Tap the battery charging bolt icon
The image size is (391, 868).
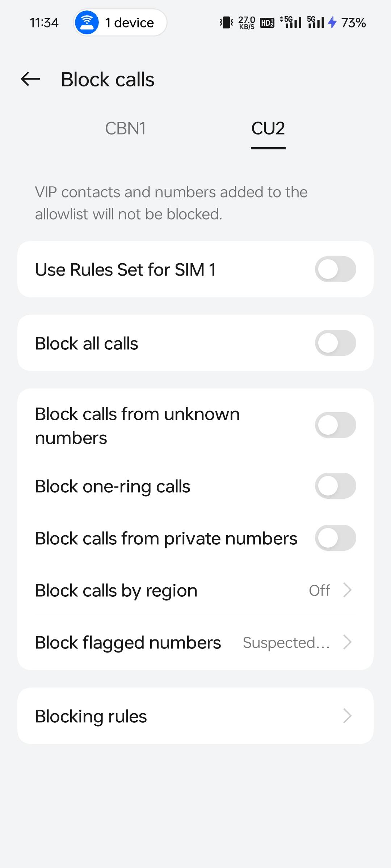pos(332,22)
